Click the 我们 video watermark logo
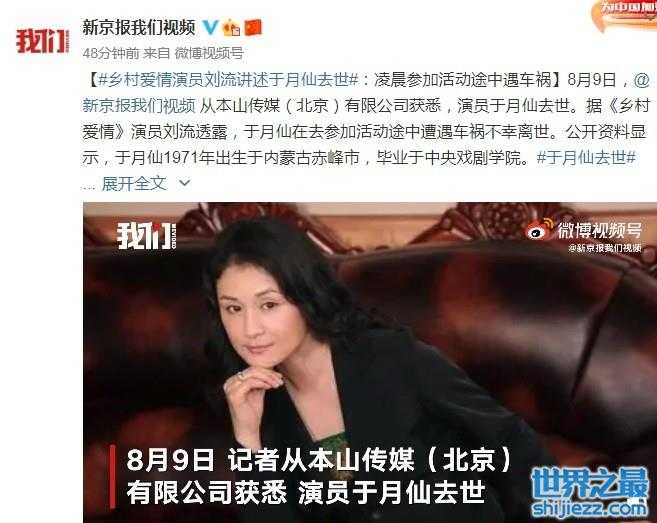This screenshot has width=657, height=523. pyautogui.click(x=146, y=236)
